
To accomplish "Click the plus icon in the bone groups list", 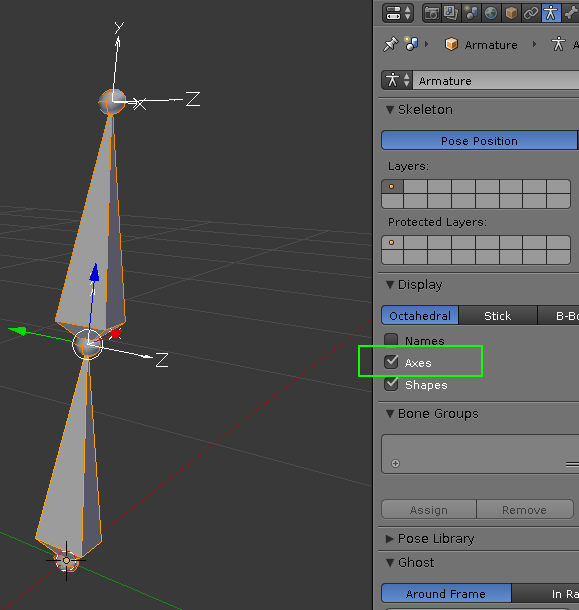I will [x=395, y=463].
